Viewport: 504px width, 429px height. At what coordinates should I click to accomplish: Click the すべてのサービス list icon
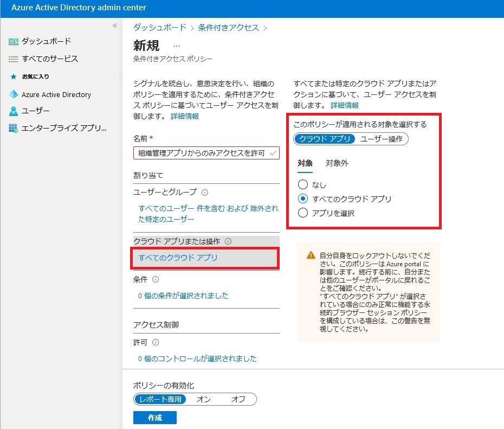(13, 59)
